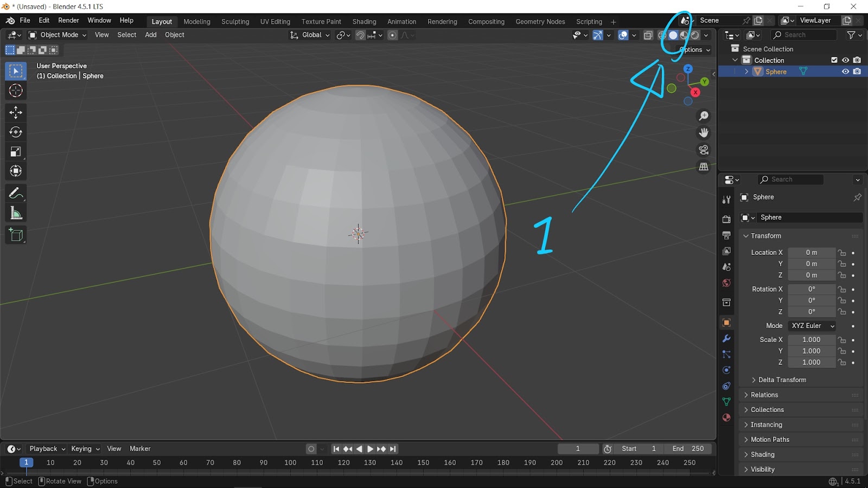The height and width of the screenshot is (488, 868).
Task: Toggle X-Ray display mode
Action: [648, 35]
